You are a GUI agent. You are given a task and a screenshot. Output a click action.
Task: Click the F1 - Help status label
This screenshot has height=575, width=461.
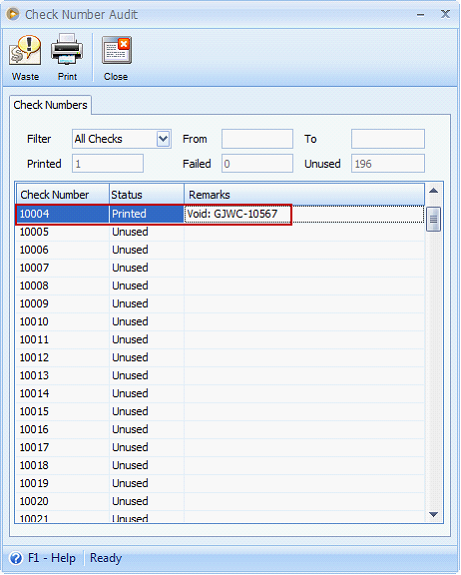coord(52,558)
